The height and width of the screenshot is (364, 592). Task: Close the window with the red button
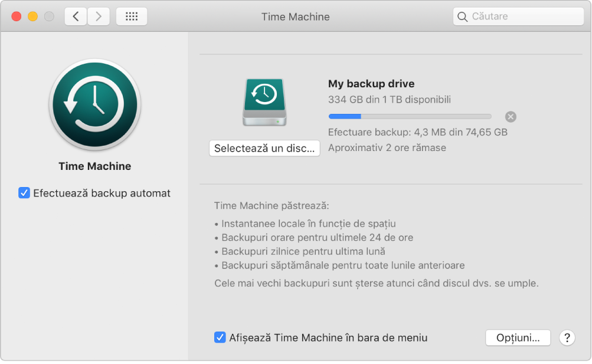(x=17, y=17)
